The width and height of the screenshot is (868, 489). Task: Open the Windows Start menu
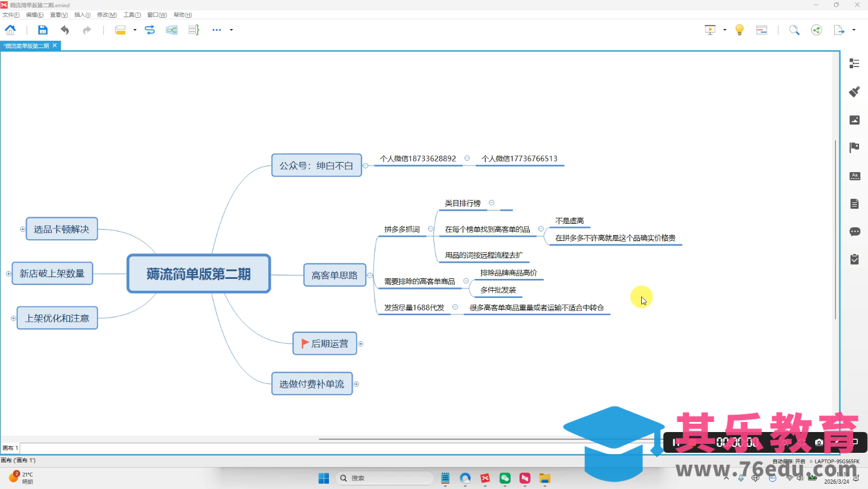pos(323,478)
